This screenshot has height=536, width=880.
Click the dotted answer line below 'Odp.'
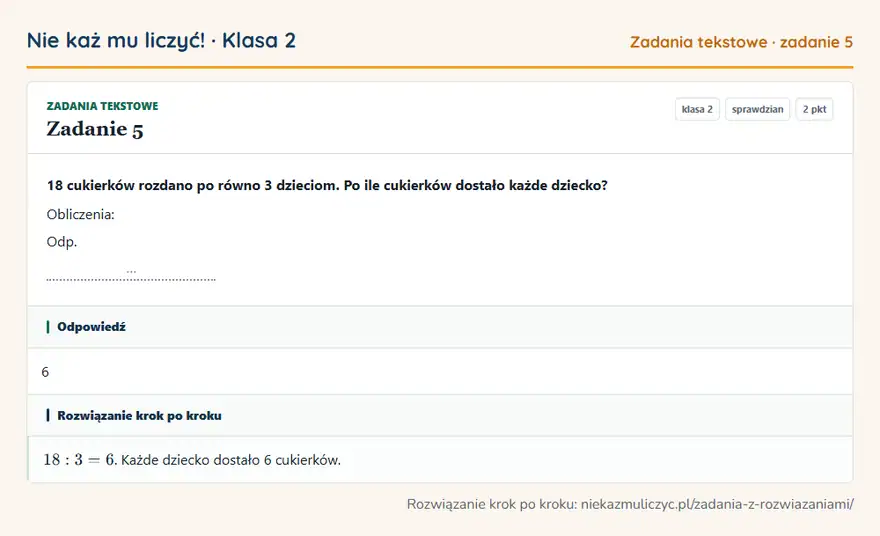[x=131, y=276]
